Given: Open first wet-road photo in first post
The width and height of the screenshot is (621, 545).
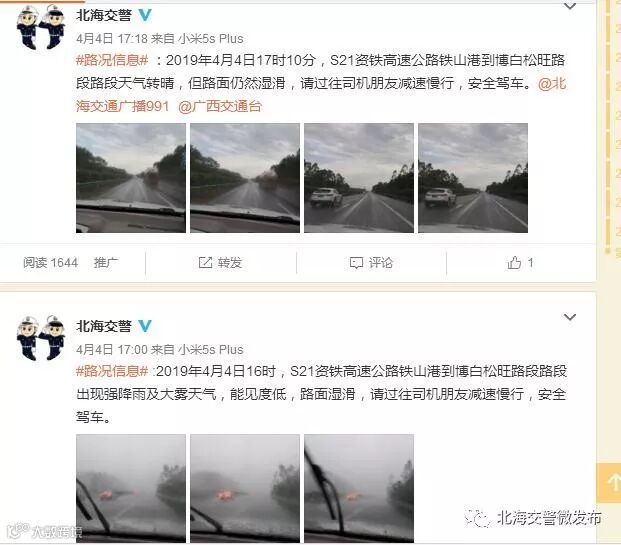Looking at the screenshot, I should pos(131,178).
